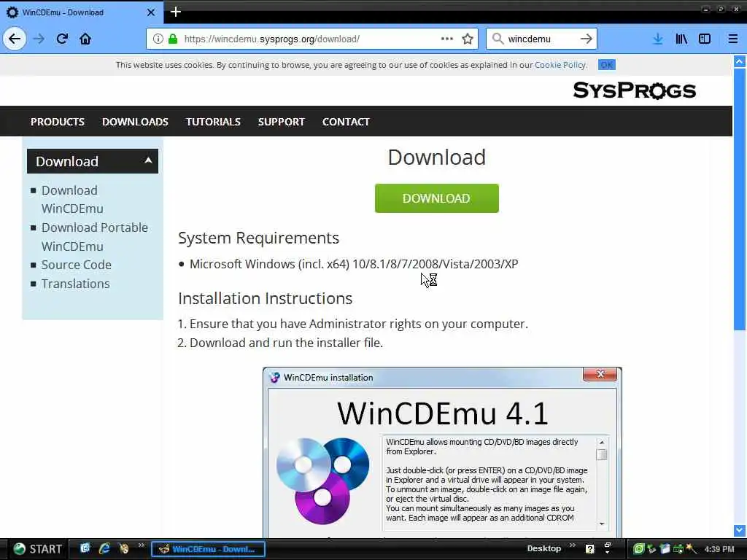Bookmark this page with the star icon
Image resolution: width=747 pixels, height=560 pixels.
[468, 39]
